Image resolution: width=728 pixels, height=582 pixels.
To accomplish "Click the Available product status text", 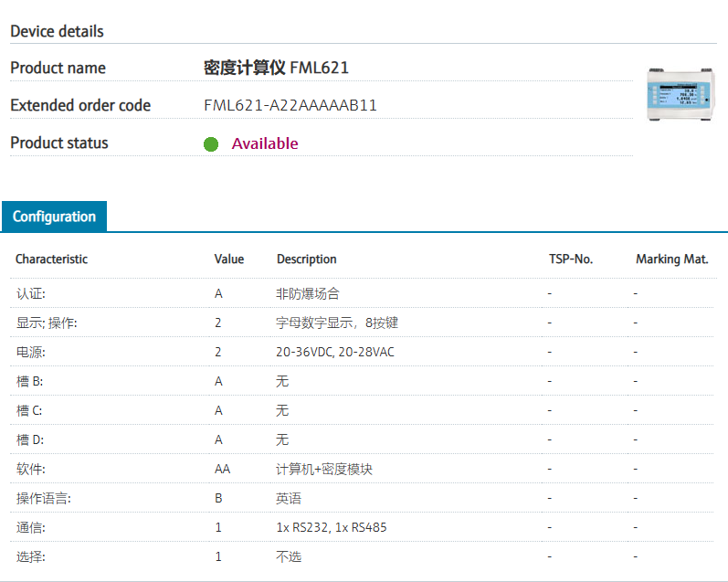I will click(265, 143).
